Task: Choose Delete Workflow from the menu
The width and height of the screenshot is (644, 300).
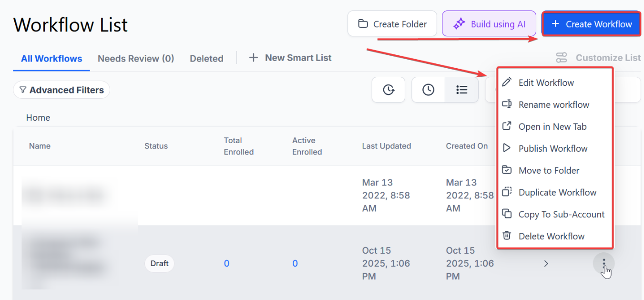Action: (551, 236)
